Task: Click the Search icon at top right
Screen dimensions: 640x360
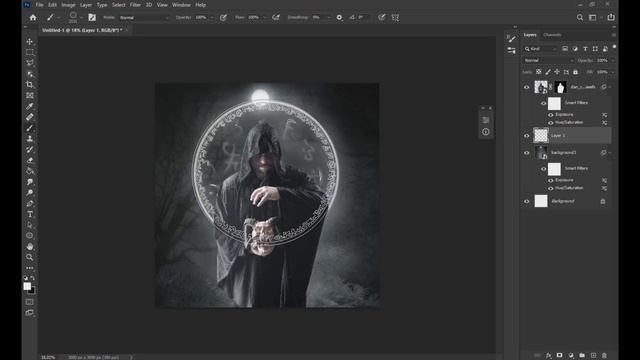Action: [580, 18]
